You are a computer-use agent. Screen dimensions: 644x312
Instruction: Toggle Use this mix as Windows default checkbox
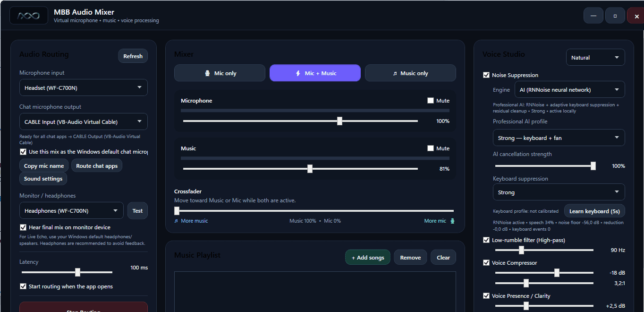(x=23, y=152)
